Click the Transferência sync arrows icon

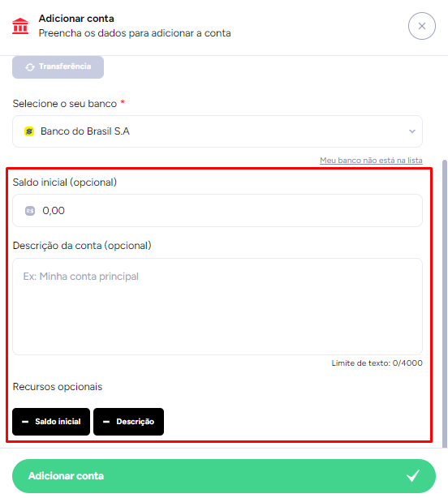click(30, 67)
